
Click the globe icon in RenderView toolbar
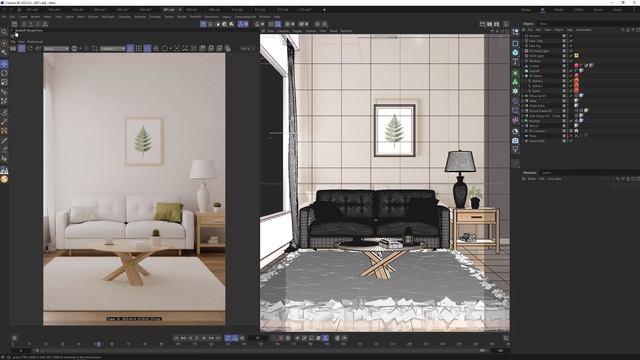(74, 48)
